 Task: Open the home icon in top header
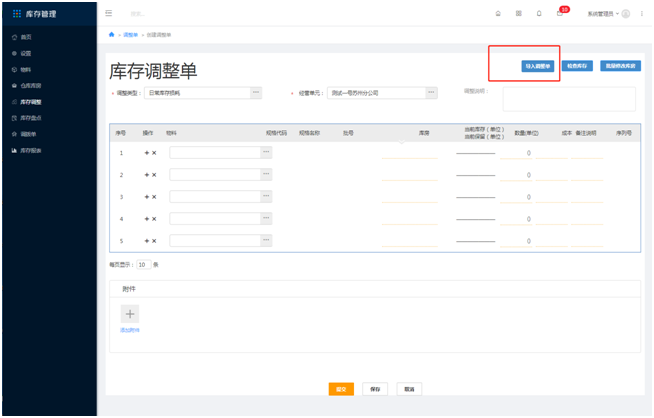[x=498, y=13]
